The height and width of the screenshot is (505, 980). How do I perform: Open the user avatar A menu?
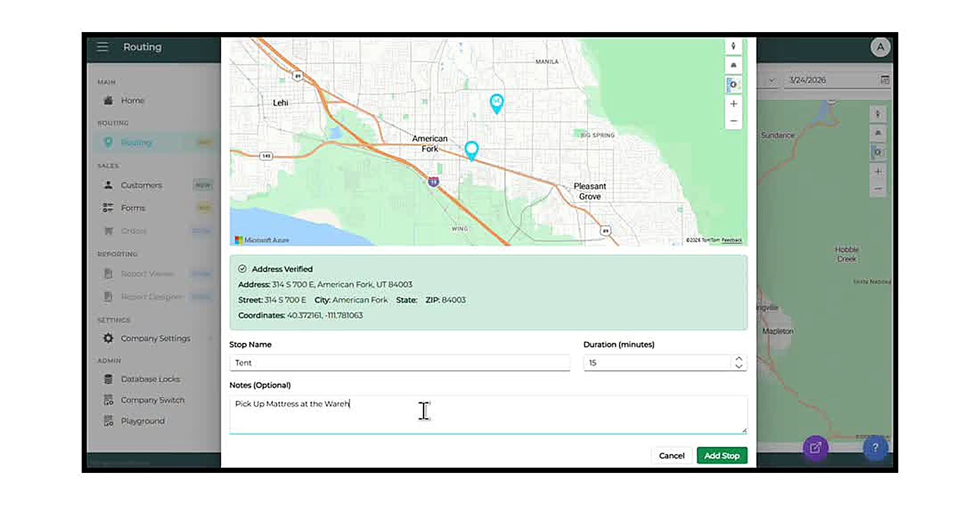pyautogui.click(x=880, y=47)
